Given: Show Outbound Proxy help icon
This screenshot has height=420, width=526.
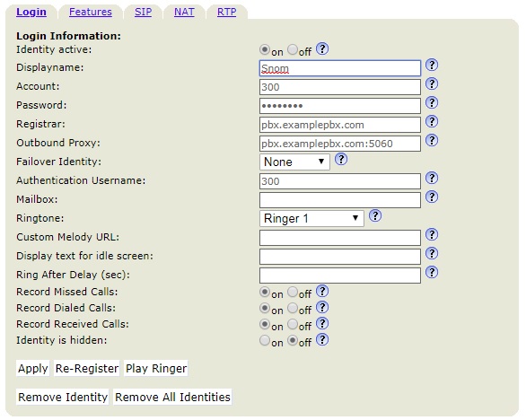Looking at the screenshot, I should pos(432,140).
